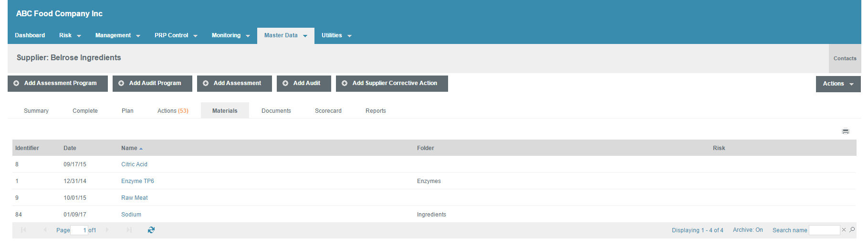Click the Ingredients folder cell

(431, 215)
